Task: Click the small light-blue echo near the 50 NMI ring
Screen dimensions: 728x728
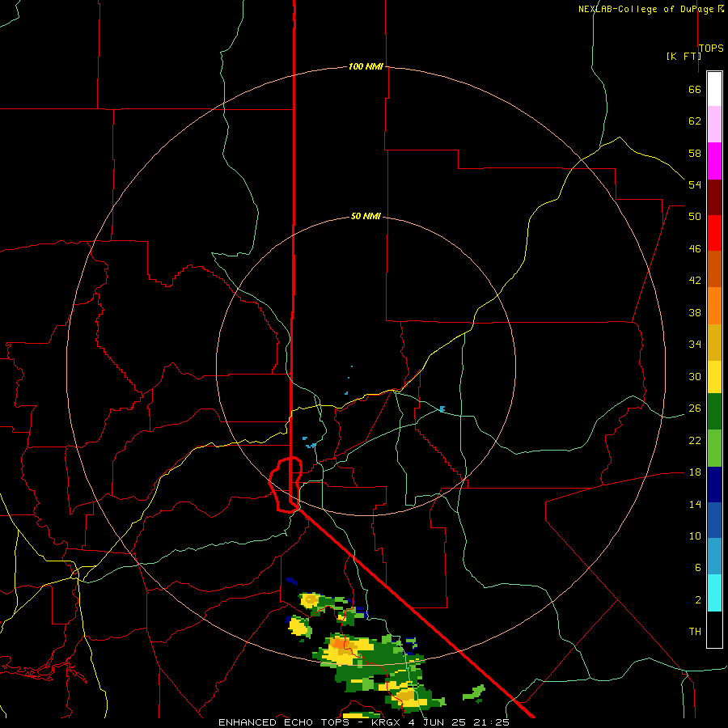Action: coord(442,409)
